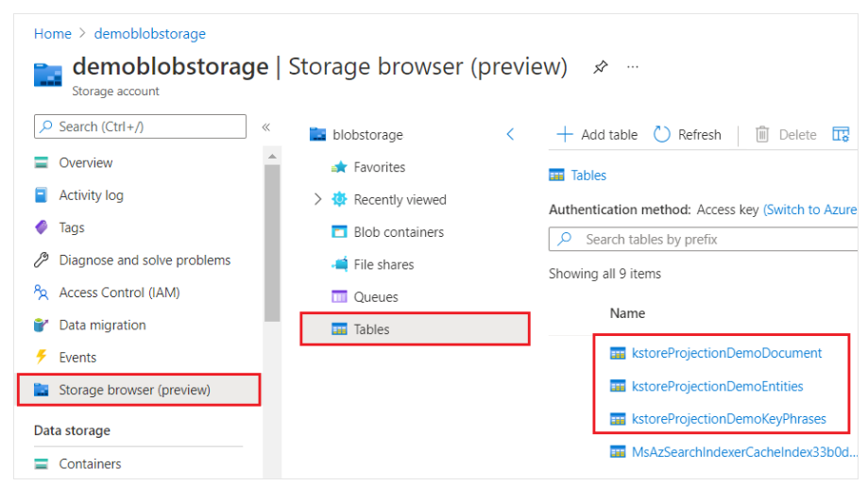Click the Add table button

coord(597,134)
